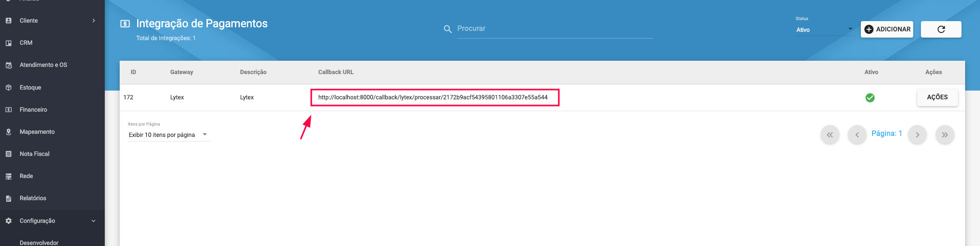This screenshot has height=246, width=980.
Task: Open the items per page dropdown
Action: [169, 135]
